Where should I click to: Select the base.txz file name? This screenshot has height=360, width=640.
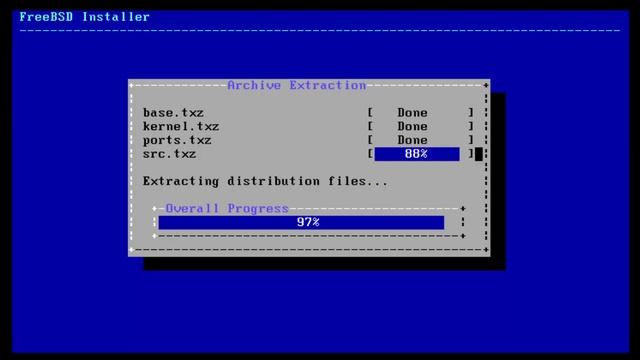173,113
